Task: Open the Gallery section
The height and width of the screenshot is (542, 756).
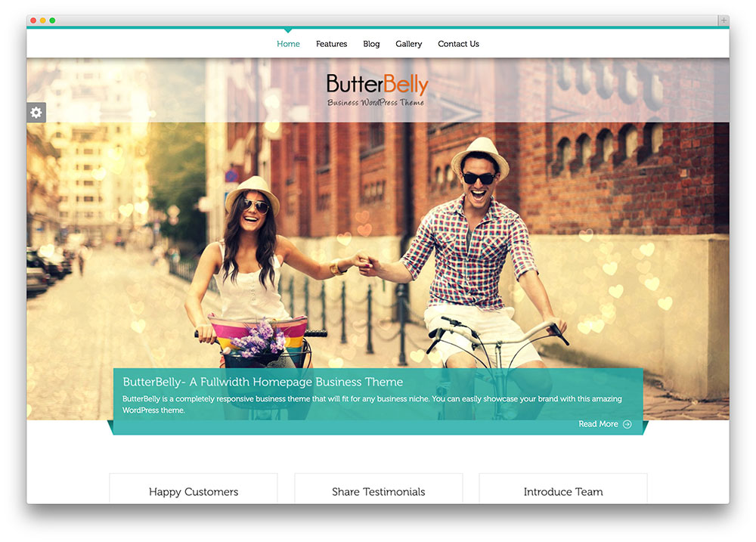Action: click(x=409, y=44)
